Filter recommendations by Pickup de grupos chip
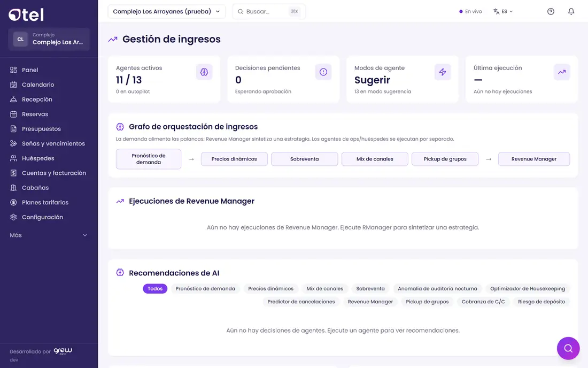 click(x=427, y=302)
